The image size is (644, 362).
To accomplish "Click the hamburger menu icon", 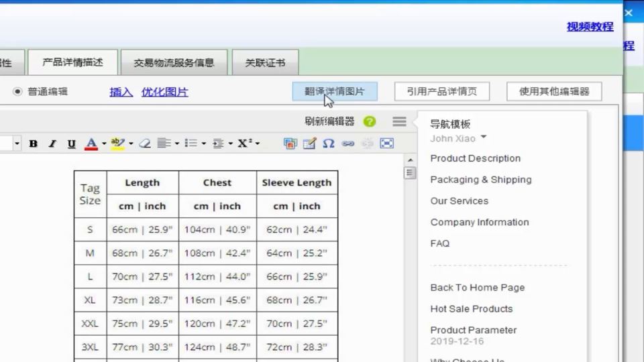I will click(399, 121).
